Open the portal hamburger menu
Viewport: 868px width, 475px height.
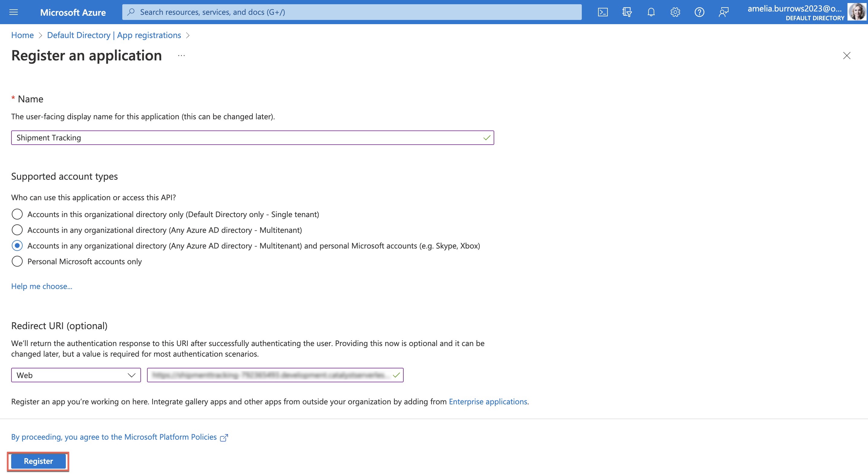[14, 12]
